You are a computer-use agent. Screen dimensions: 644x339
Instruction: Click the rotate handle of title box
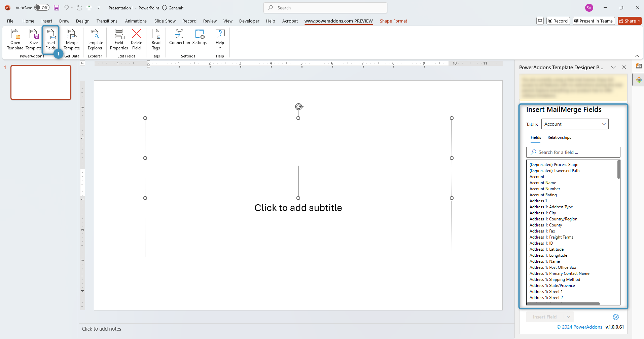tap(299, 107)
